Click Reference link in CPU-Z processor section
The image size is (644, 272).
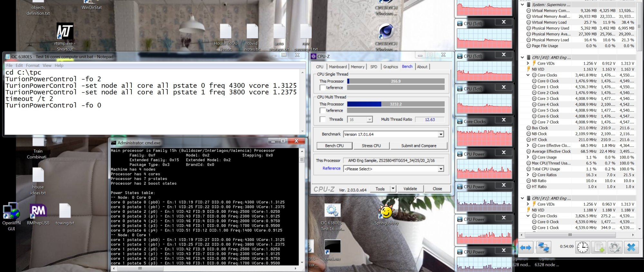coord(331,168)
